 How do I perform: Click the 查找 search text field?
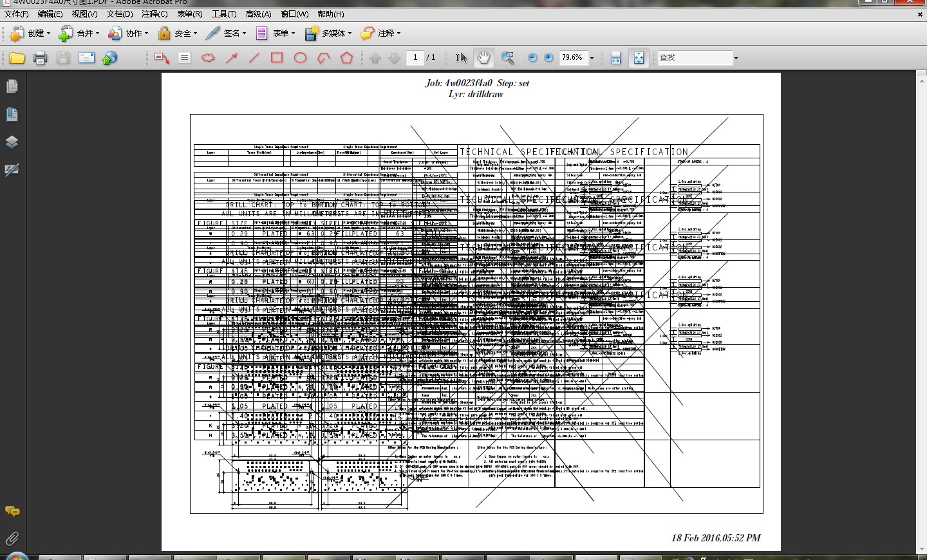click(695, 58)
